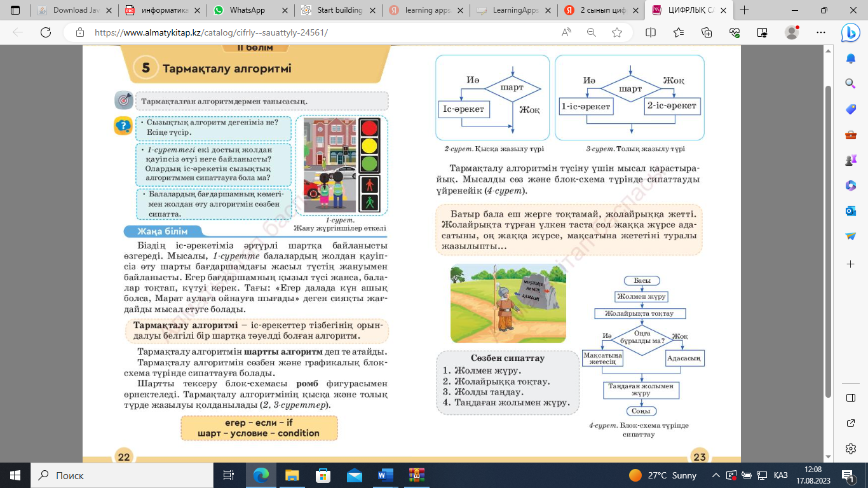Close the ЦИФРЛЫҚ СА tab
Viewport: 868px width, 488px height.
click(x=722, y=10)
